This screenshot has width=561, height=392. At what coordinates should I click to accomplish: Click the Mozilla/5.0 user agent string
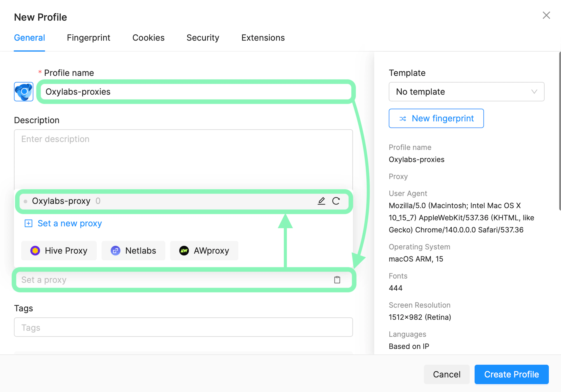pyautogui.click(x=461, y=217)
